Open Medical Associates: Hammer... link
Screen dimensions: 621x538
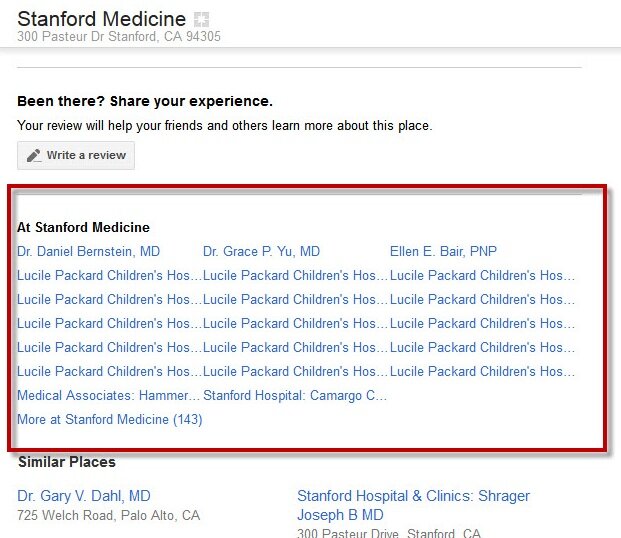tap(109, 395)
